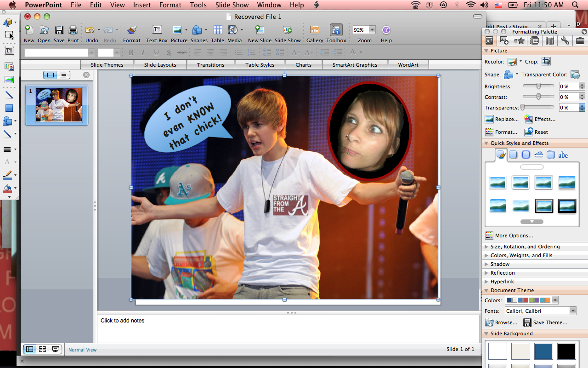Pick the Transparent Color tool

click(x=575, y=75)
